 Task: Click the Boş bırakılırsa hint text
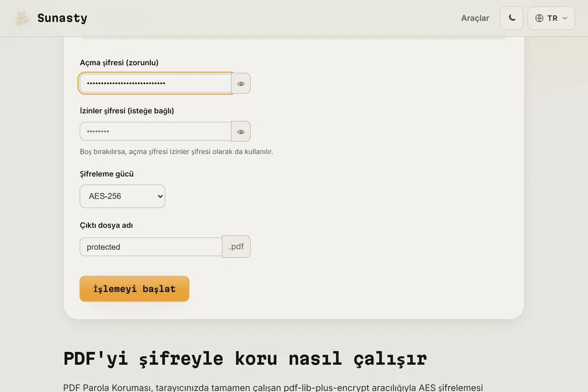point(176,151)
